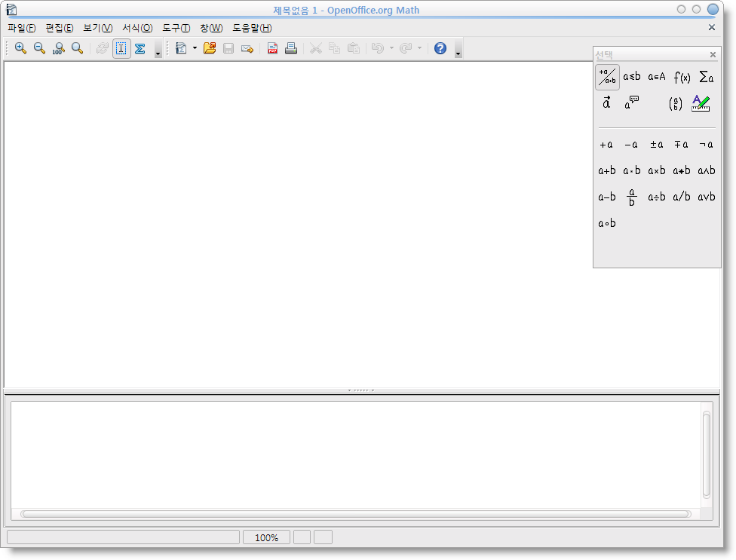Select Operators category (Σa)
This screenshot has height=560, width=736.
(707, 77)
